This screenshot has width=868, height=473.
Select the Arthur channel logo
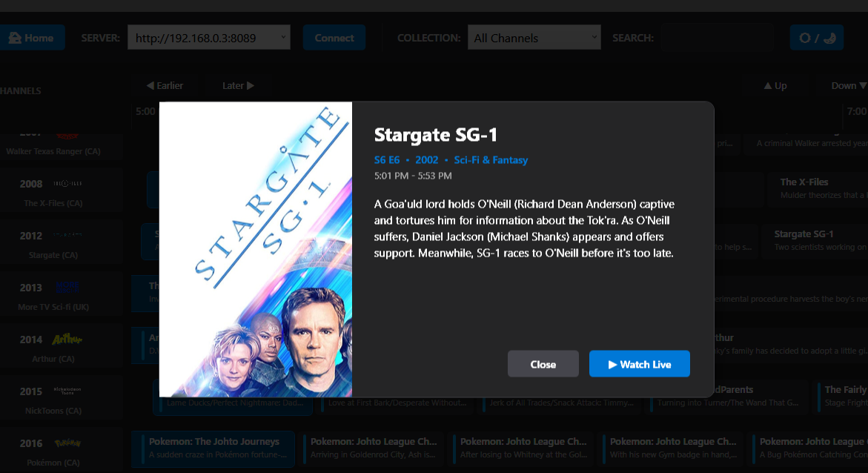(67, 339)
